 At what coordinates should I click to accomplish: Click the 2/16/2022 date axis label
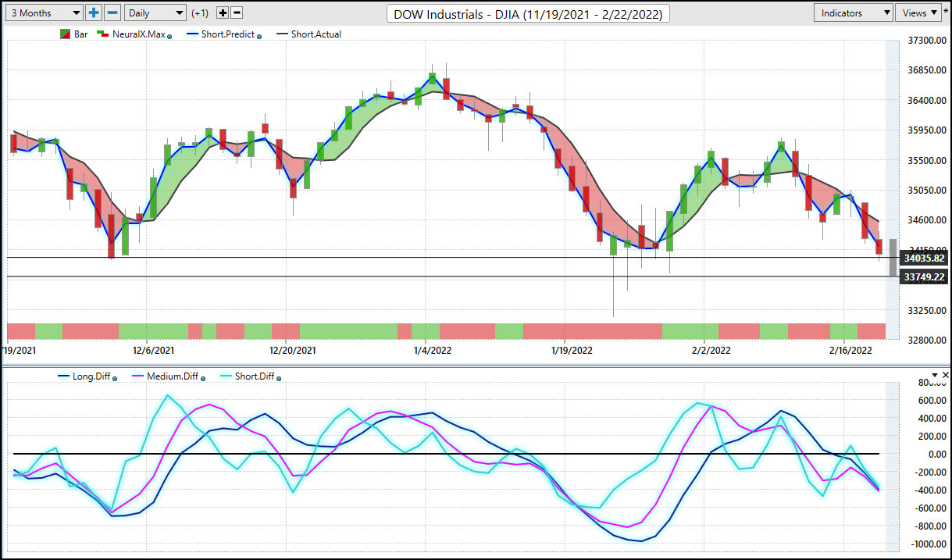(x=850, y=351)
